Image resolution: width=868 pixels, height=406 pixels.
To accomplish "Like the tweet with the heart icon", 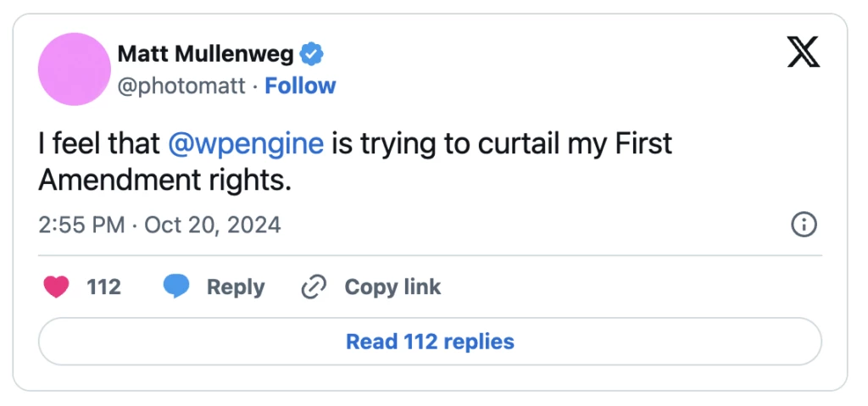I will click(56, 287).
